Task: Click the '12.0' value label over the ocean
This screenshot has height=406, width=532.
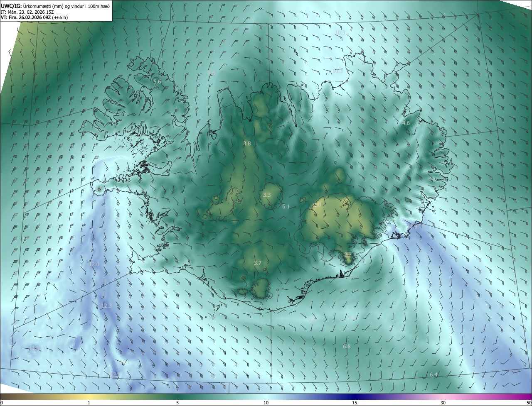Action: [94, 264]
